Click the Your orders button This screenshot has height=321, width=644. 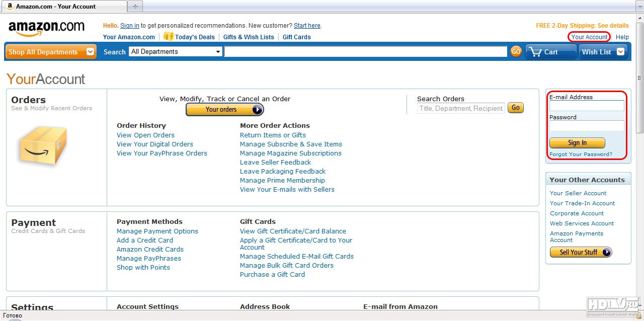[x=224, y=109]
